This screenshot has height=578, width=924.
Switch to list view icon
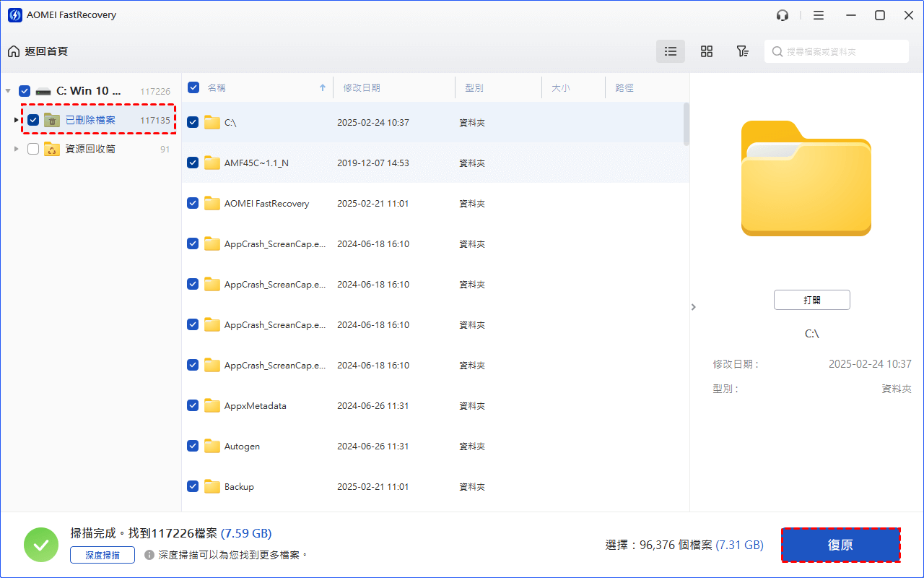pyautogui.click(x=671, y=51)
